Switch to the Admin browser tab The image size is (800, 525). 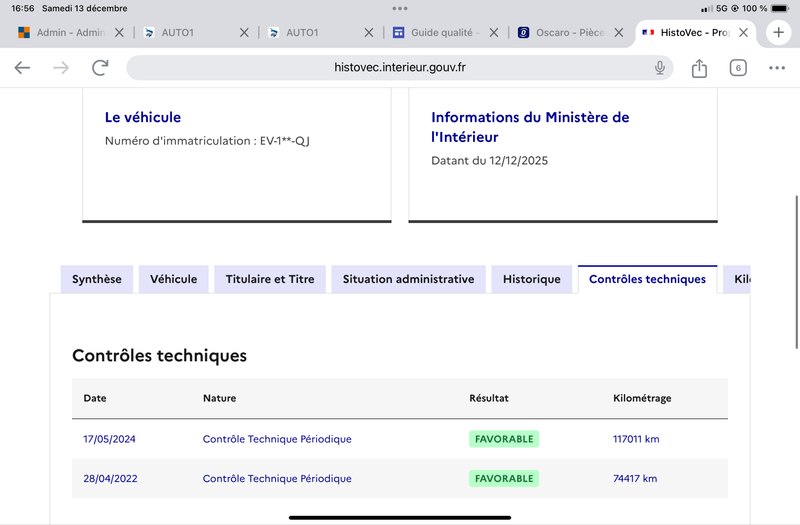(x=62, y=33)
